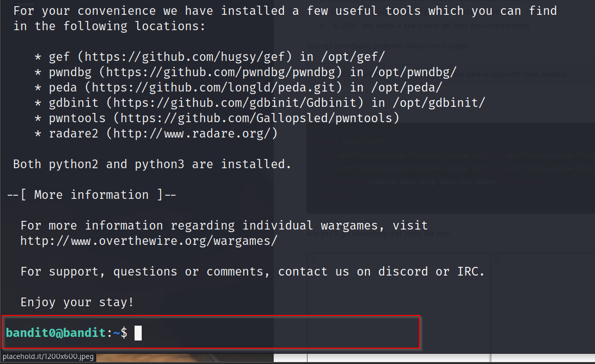
Task: Click the terminal prompt input cursor
Action: click(138, 333)
